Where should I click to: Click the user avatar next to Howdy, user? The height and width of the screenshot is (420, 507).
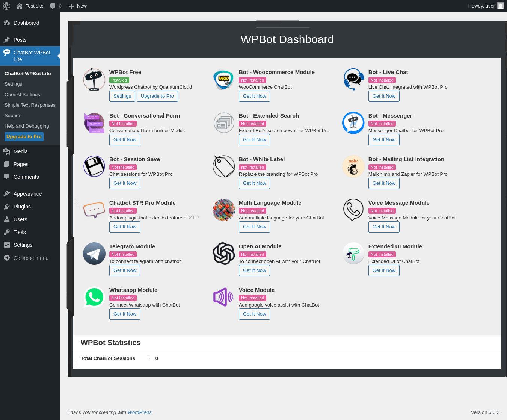coord(501,6)
